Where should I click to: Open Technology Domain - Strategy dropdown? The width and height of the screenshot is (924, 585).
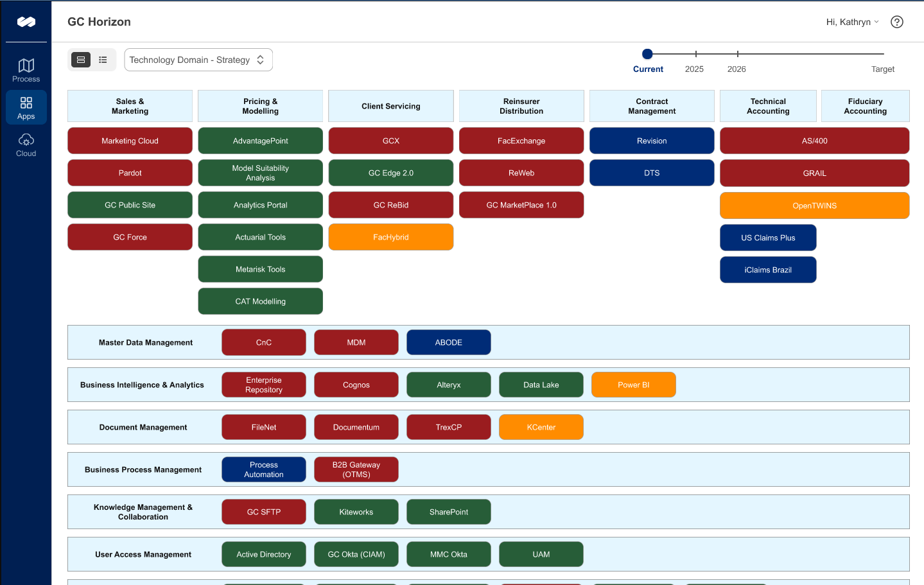click(x=198, y=60)
